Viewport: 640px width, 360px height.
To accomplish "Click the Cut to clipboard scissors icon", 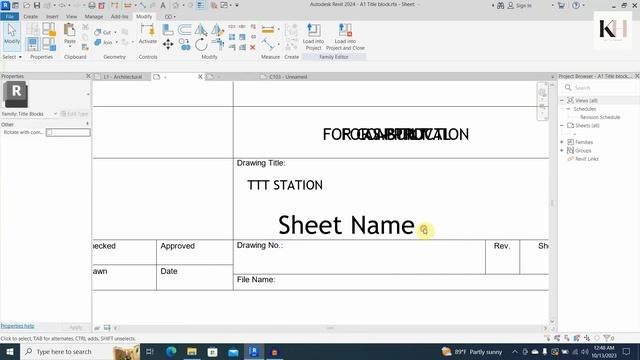I will pyautogui.click(x=85, y=27).
